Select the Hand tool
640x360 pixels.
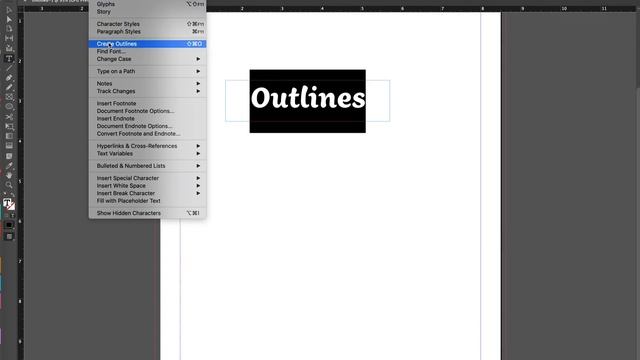9,176
